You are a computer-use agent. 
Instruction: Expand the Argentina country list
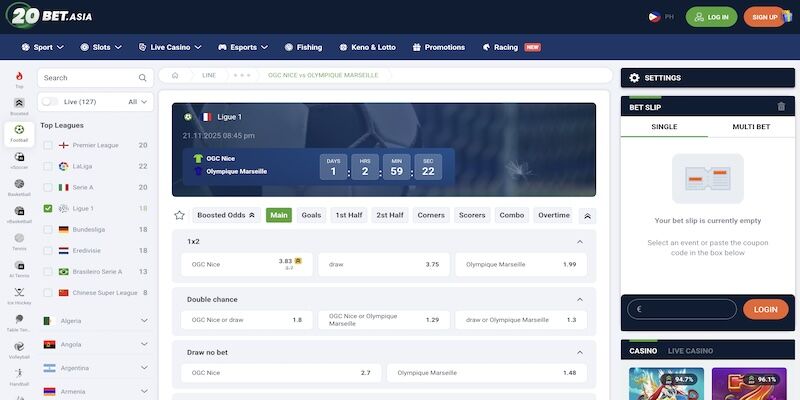(144, 368)
